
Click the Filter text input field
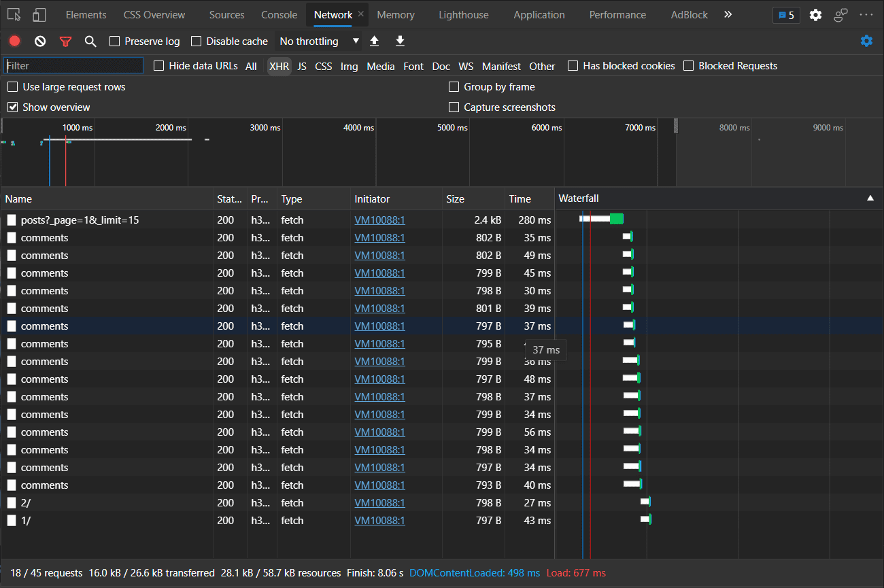pos(73,66)
